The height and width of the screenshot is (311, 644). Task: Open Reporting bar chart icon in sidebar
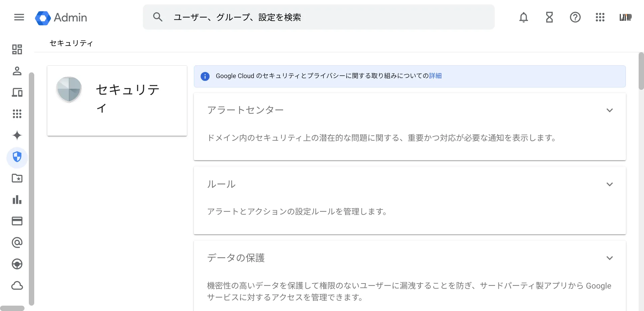(x=17, y=200)
